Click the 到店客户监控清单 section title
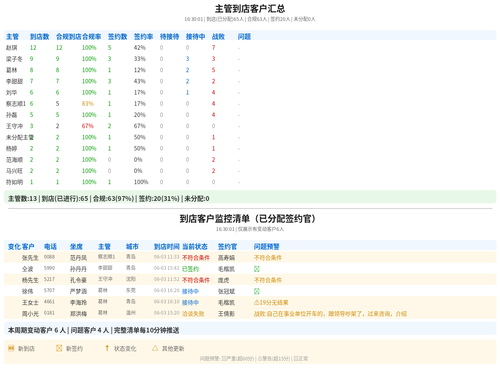The width and height of the screenshot is (500, 381). [248, 219]
